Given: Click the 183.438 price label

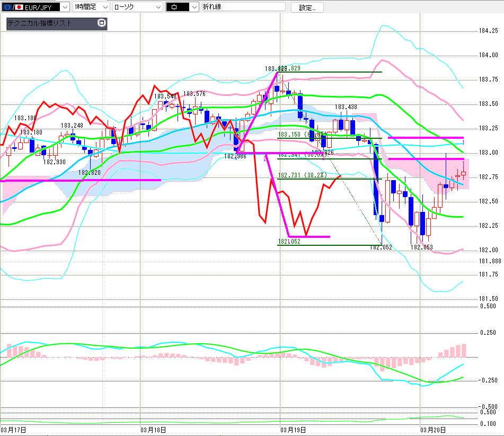Looking at the screenshot, I should click(345, 107).
